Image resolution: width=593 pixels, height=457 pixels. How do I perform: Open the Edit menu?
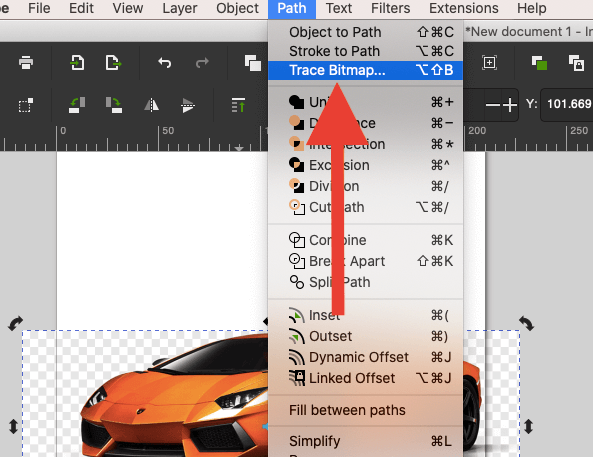[81, 8]
